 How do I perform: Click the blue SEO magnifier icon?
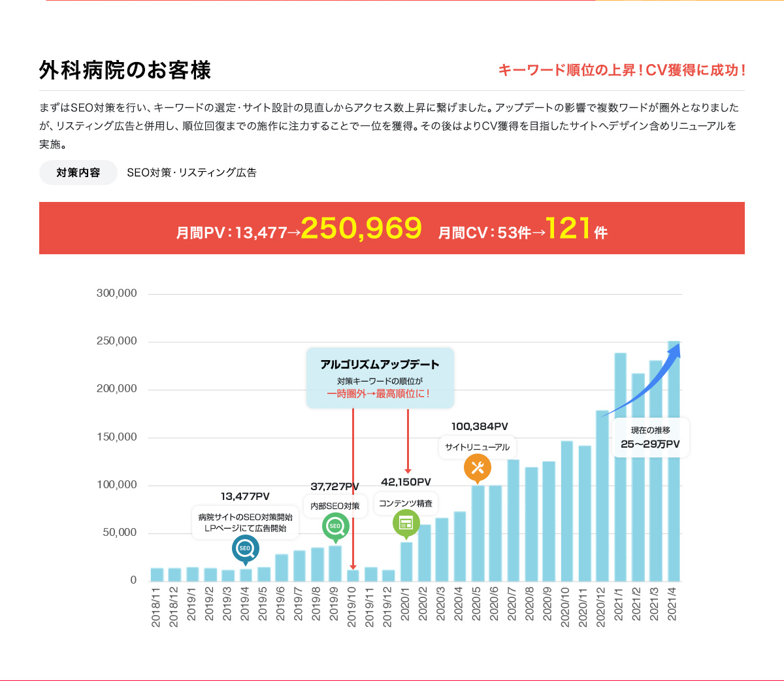pos(245,549)
